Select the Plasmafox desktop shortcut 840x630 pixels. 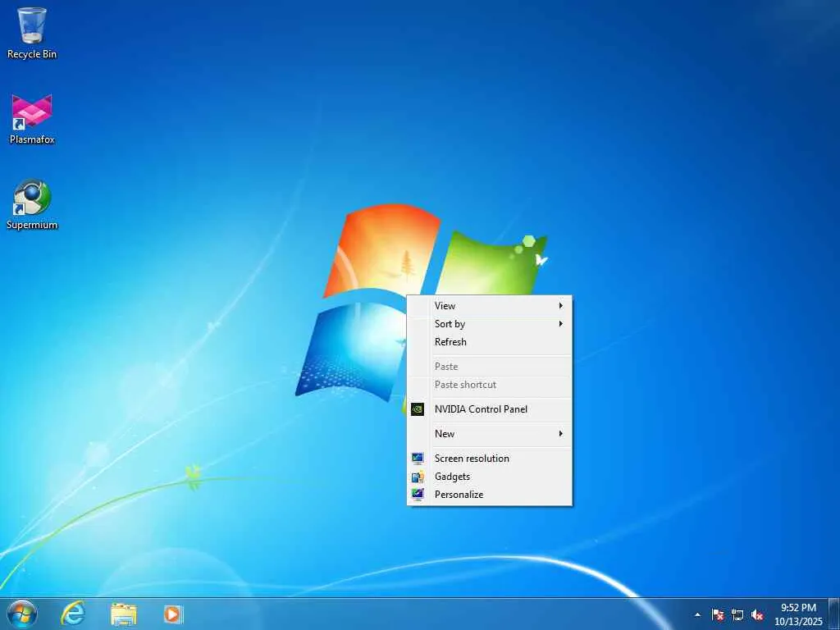coord(32,119)
